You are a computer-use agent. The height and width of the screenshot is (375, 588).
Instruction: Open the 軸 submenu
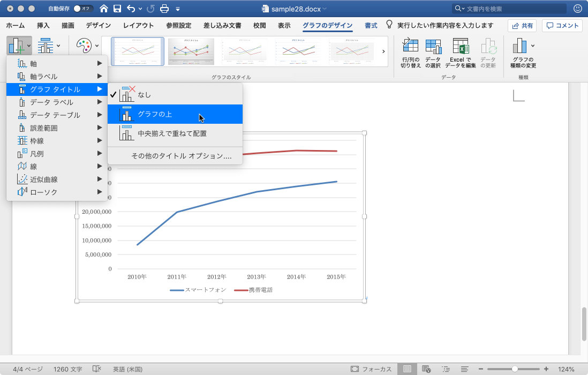57,64
